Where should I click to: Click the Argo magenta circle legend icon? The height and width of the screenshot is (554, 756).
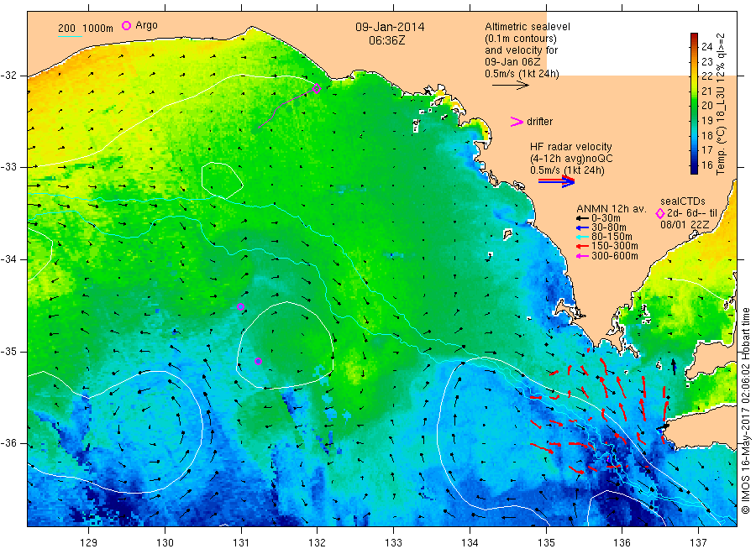tap(126, 25)
